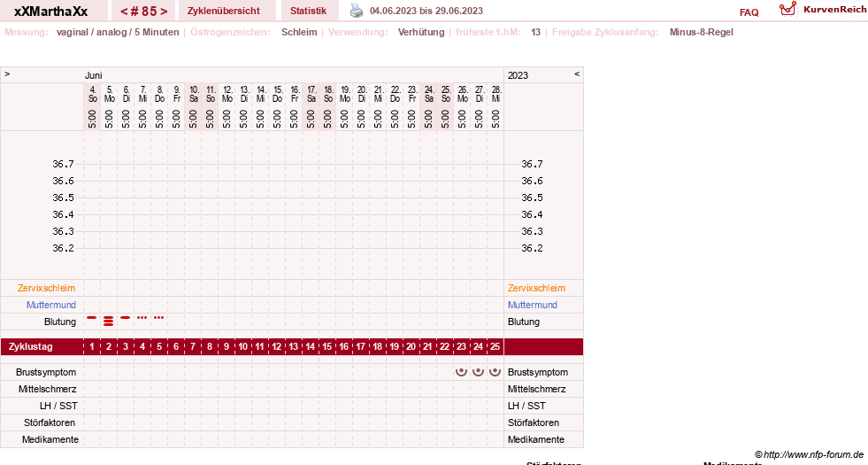Click the 5:00 time under 25. So
Screen dimensions: 868x465
[445, 120]
